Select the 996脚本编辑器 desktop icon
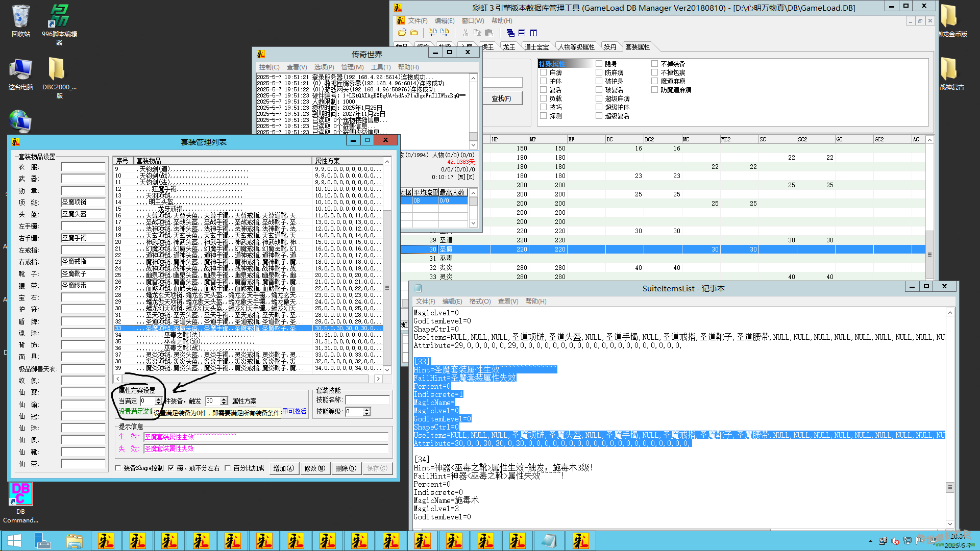 (x=59, y=24)
